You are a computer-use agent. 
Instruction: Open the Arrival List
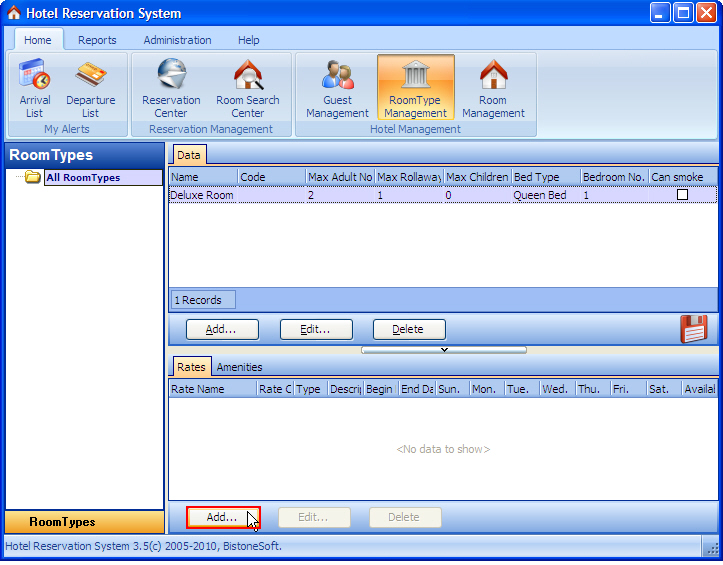(34, 88)
